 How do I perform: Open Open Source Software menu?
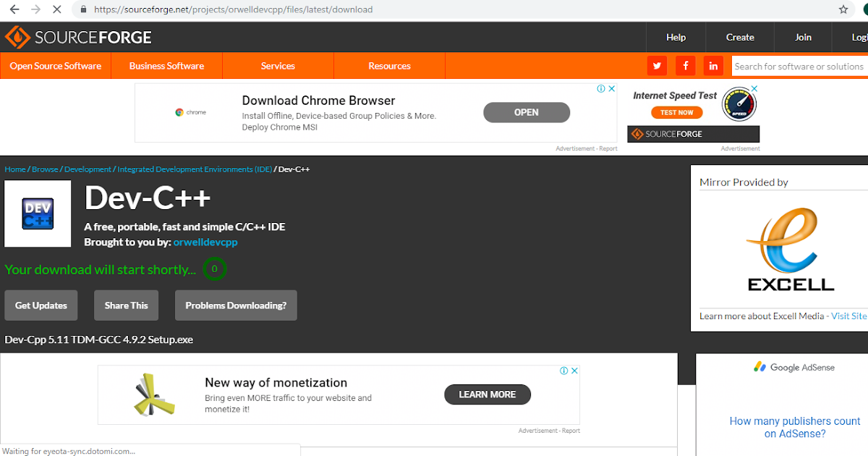click(x=56, y=66)
